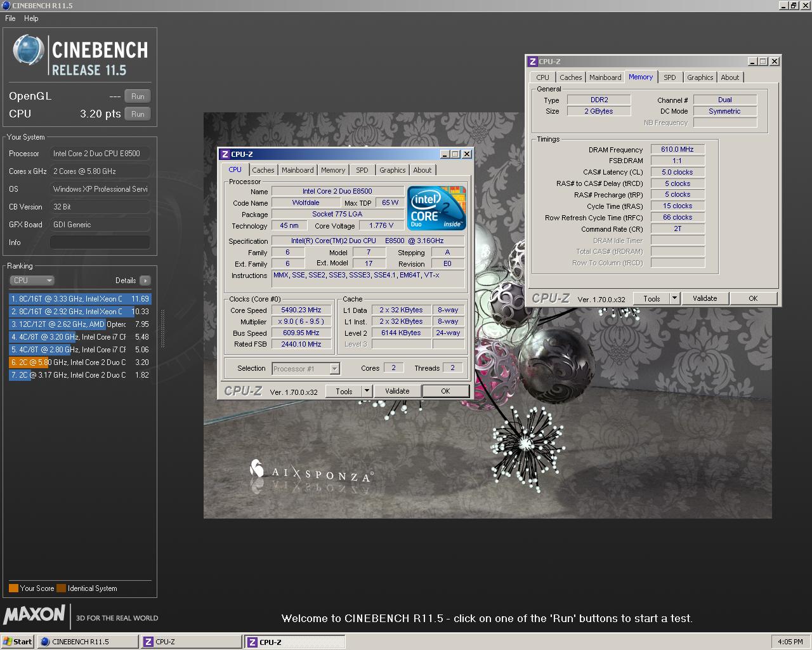This screenshot has height=650, width=812.
Task: Click the Intel Core 2 Duo logo
Action: (436, 208)
